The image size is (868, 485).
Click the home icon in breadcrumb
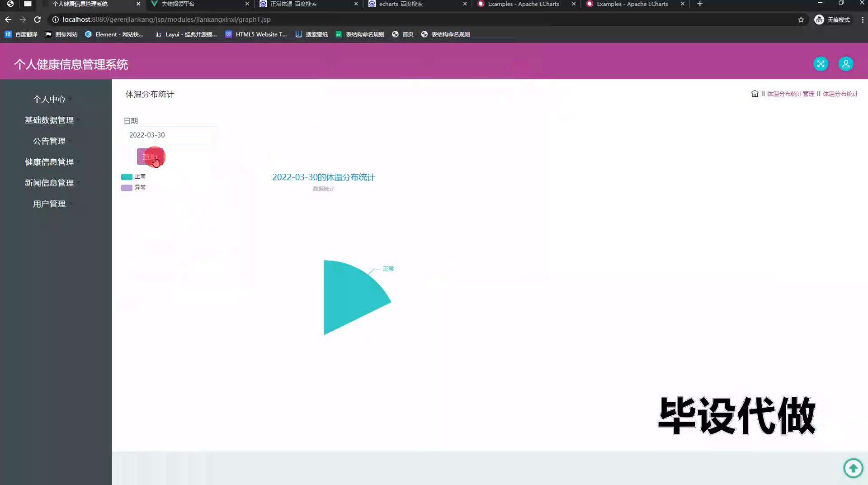tap(755, 94)
